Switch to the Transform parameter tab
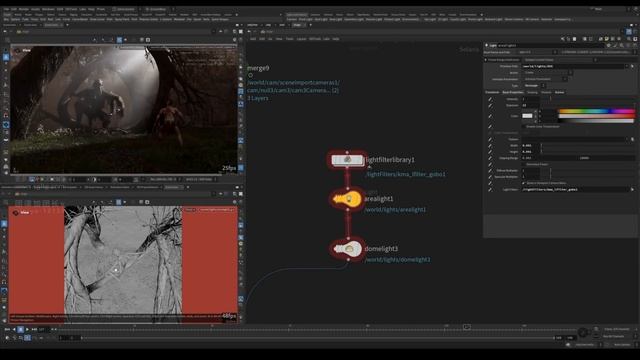Screen dimensions: 640x360 (492, 92)
